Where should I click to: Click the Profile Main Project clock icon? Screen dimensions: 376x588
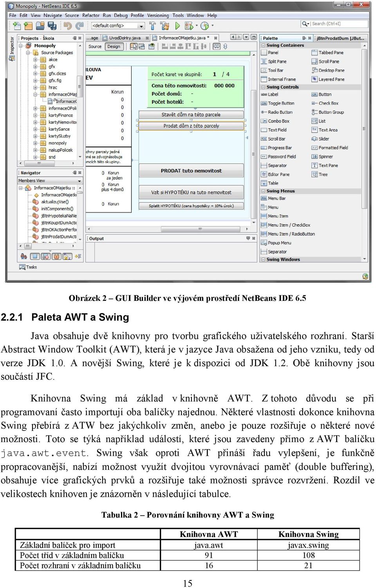click(204, 26)
